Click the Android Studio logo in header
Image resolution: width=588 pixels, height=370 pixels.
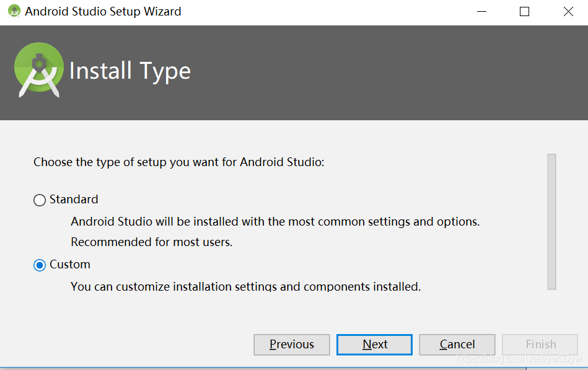[38, 70]
